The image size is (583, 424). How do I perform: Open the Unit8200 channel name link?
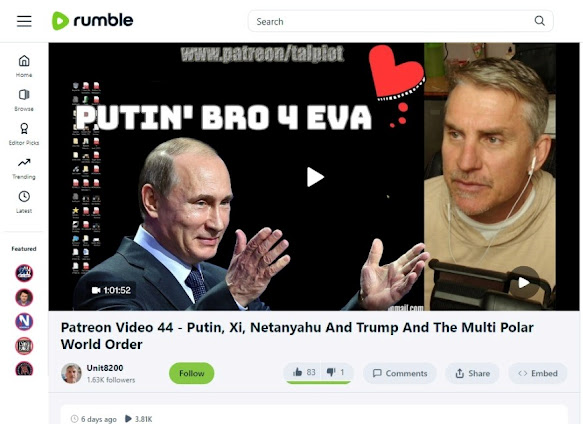click(105, 368)
